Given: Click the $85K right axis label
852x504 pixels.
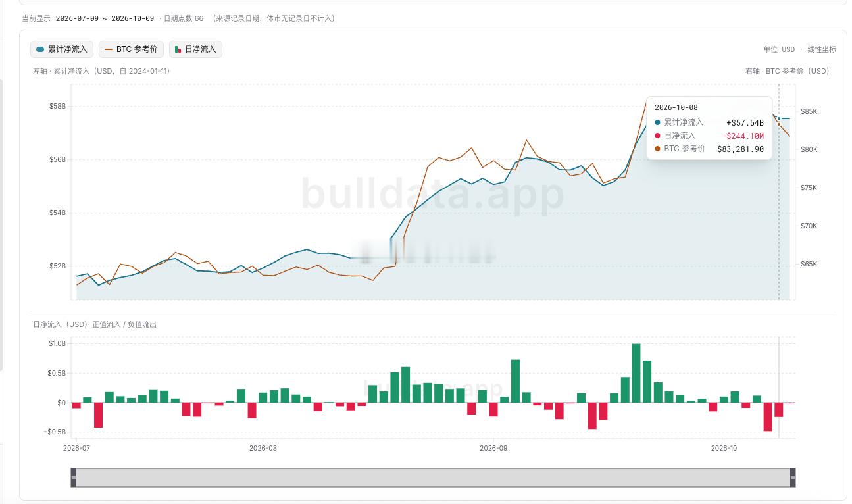Looking at the screenshot, I should click(x=809, y=112).
